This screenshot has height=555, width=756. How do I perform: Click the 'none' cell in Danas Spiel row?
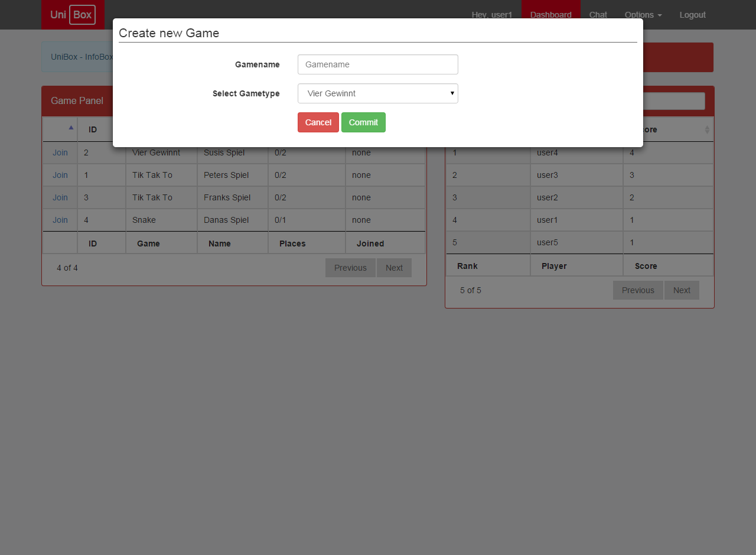point(385,220)
